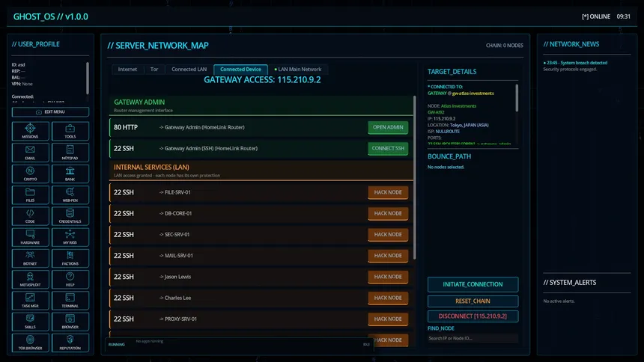Launch the Browser icon
The height and width of the screenshot is (362, 644).
pos(70,322)
